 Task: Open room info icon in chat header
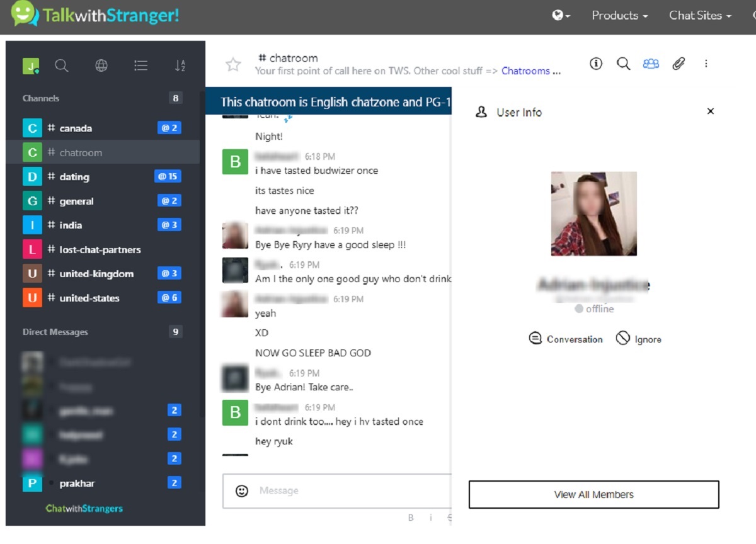(x=596, y=64)
